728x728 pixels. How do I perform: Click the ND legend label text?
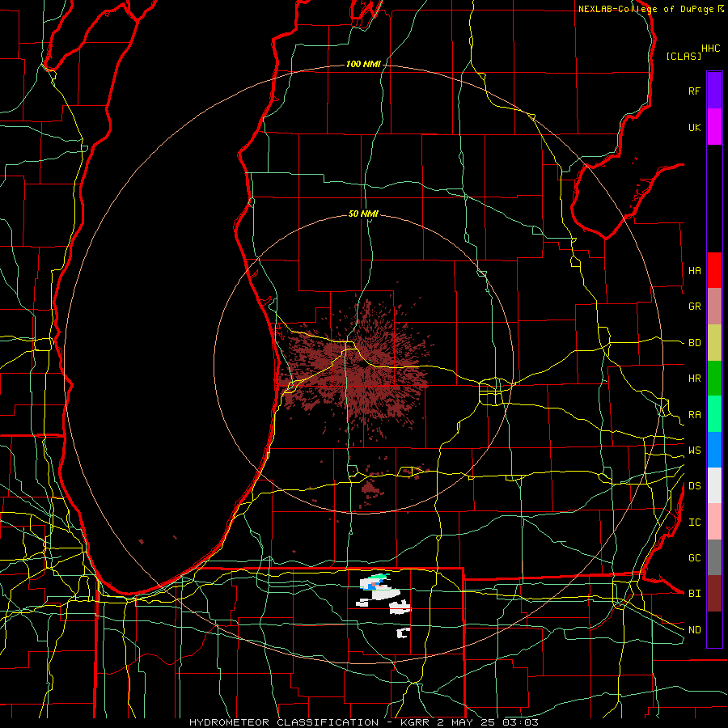[x=695, y=629]
